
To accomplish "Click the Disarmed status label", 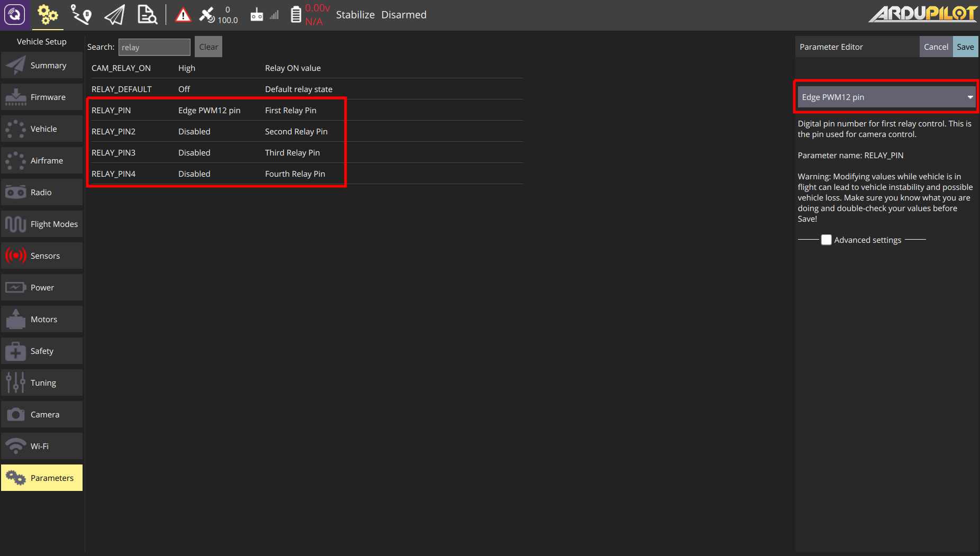I will point(404,15).
